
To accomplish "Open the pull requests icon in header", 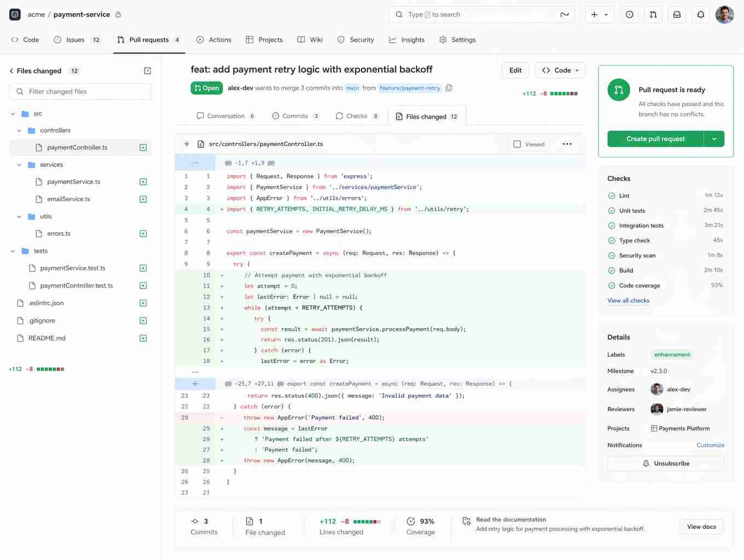I will point(653,15).
